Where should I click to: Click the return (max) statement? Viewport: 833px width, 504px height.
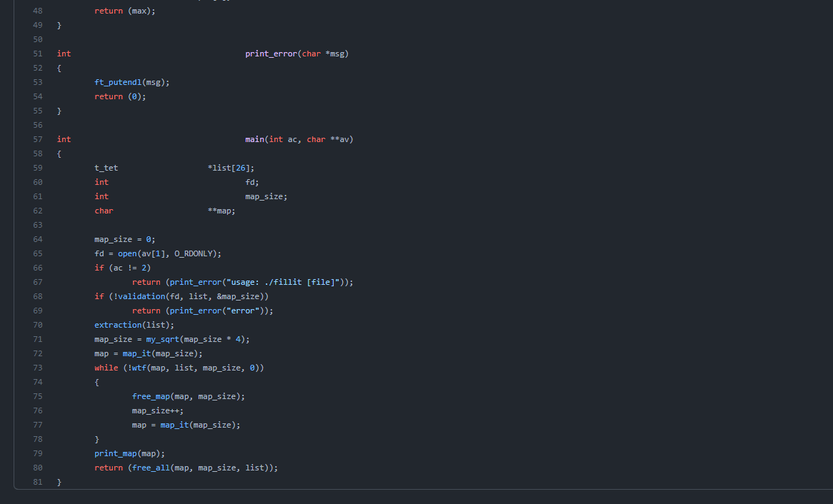coord(124,11)
